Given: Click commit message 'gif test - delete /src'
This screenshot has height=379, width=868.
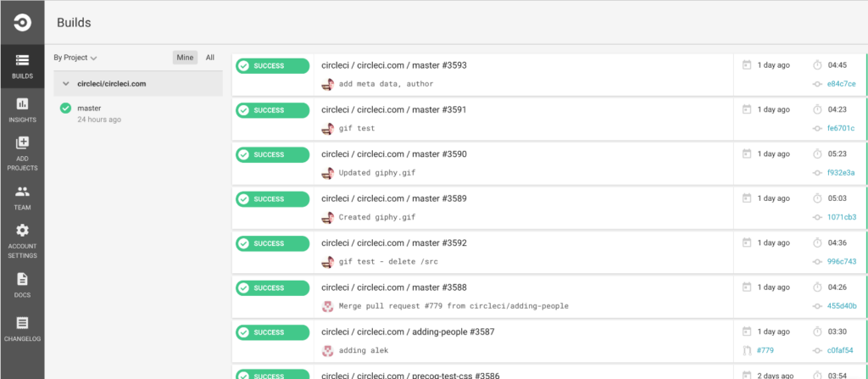Looking at the screenshot, I should click(388, 261).
